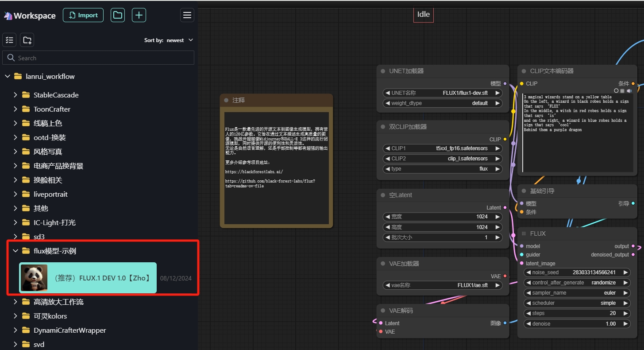The image size is (644, 350).
Task: Collapse the VAE加载器 node via title dot
Action: click(383, 264)
